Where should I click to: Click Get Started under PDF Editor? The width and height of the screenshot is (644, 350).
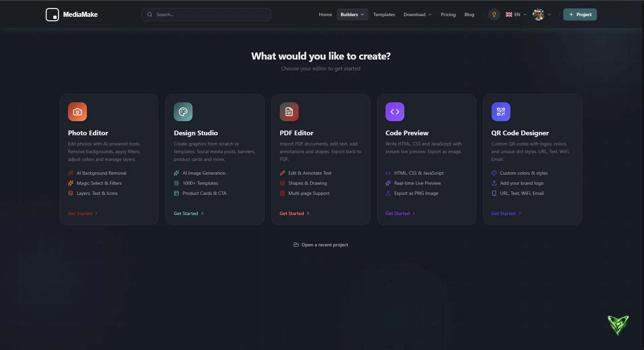pyautogui.click(x=295, y=213)
